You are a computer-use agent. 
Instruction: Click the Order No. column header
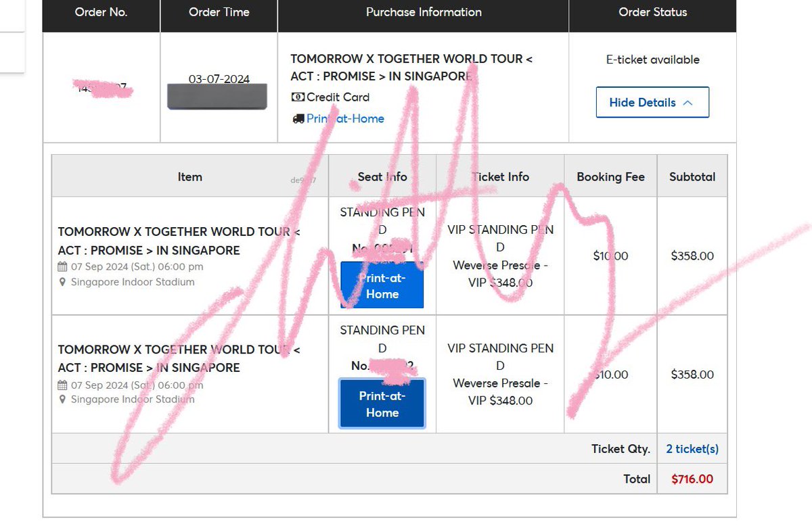click(x=101, y=12)
